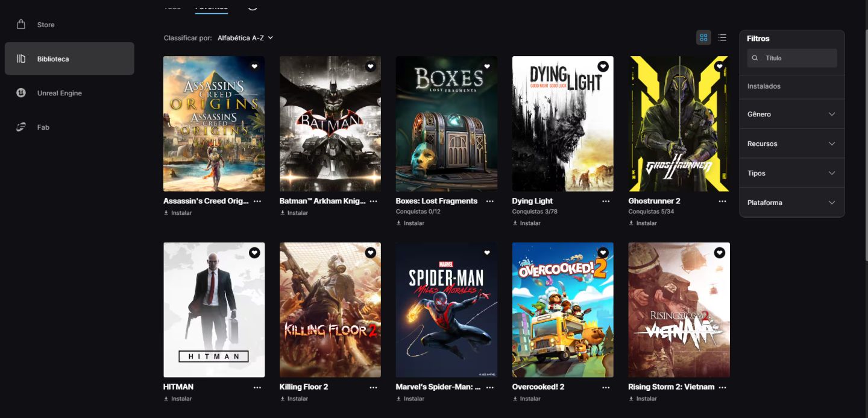Viewport: 868px width, 418px height.
Task: Show more options for Overcooked! 2
Action: point(606,387)
